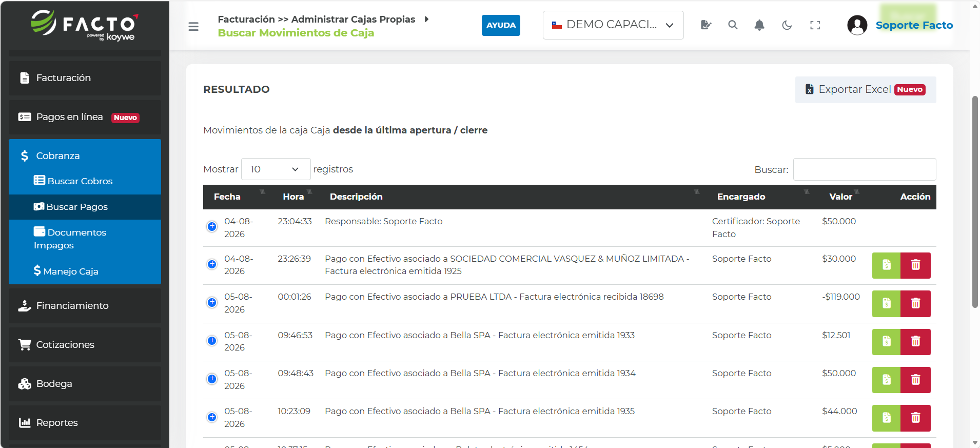
Task: Enter fullscreen mode icon
Action: click(x=815, y=25)
